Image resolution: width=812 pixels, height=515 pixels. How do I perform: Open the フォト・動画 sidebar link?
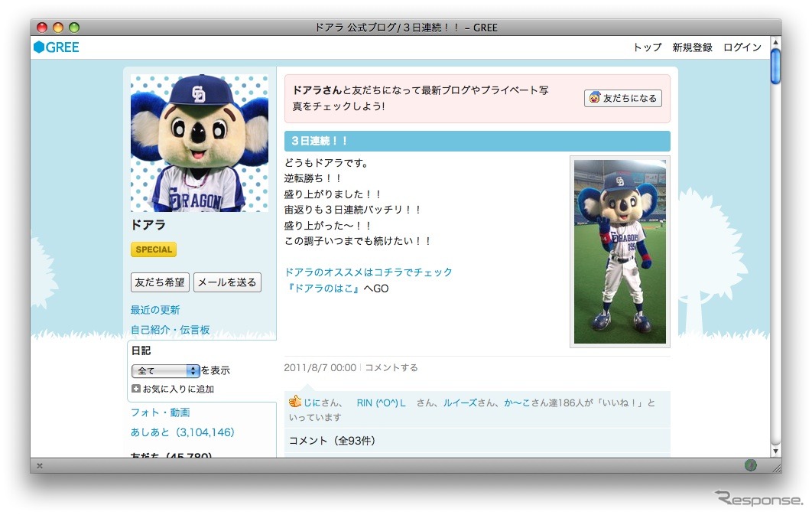point(160,412)
